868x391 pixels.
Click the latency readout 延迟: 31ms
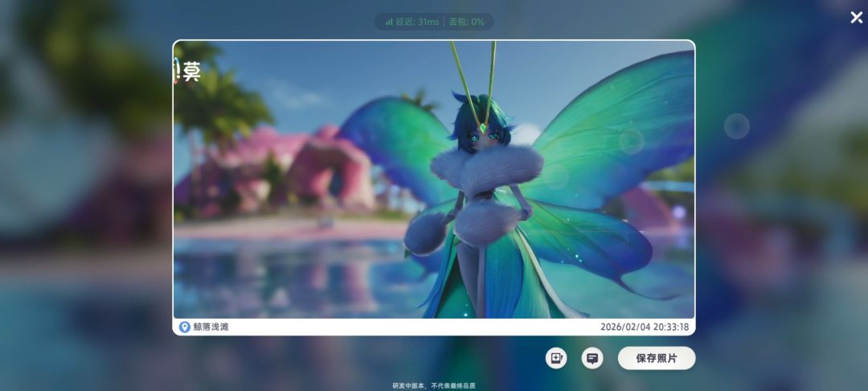417,22
